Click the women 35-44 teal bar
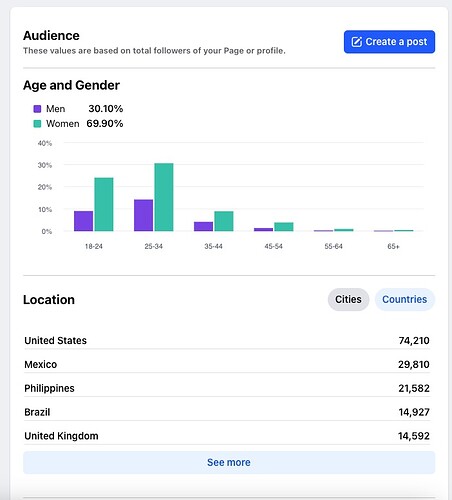The image size is (452, 500). point(224,221)
